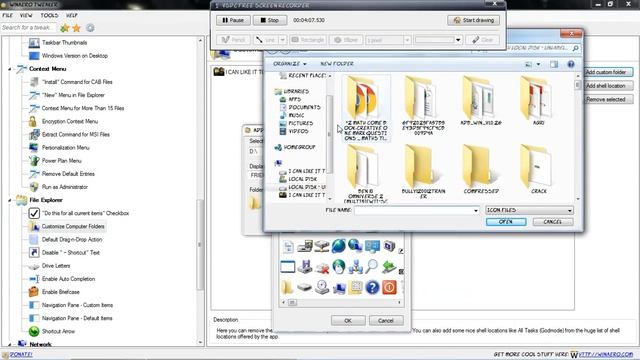640x360 pixels.
Task: Select Homegroup in navigation pane
Action: tap(300, 147)
